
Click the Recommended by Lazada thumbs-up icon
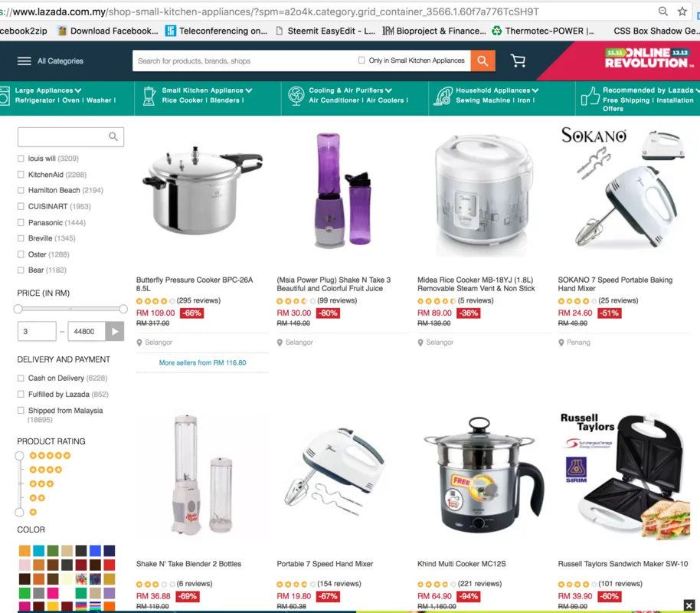[x=590, y=96]
